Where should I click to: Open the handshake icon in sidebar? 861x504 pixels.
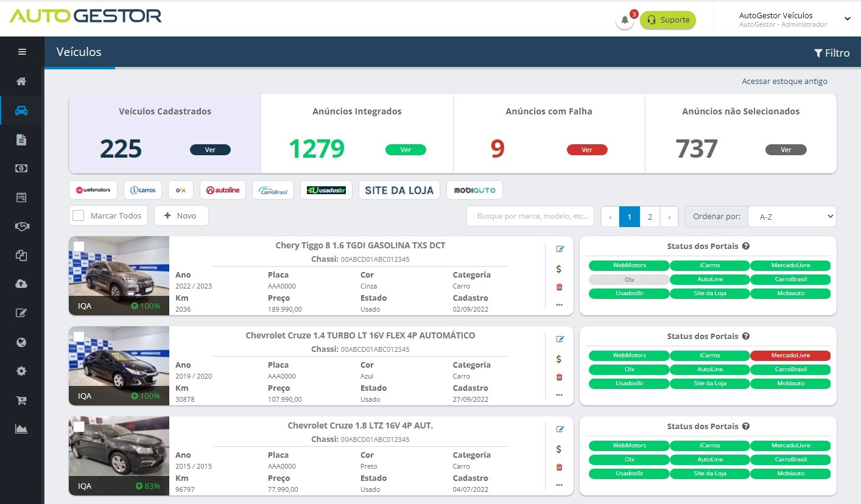pyautogui.click(x=21, y=226)
